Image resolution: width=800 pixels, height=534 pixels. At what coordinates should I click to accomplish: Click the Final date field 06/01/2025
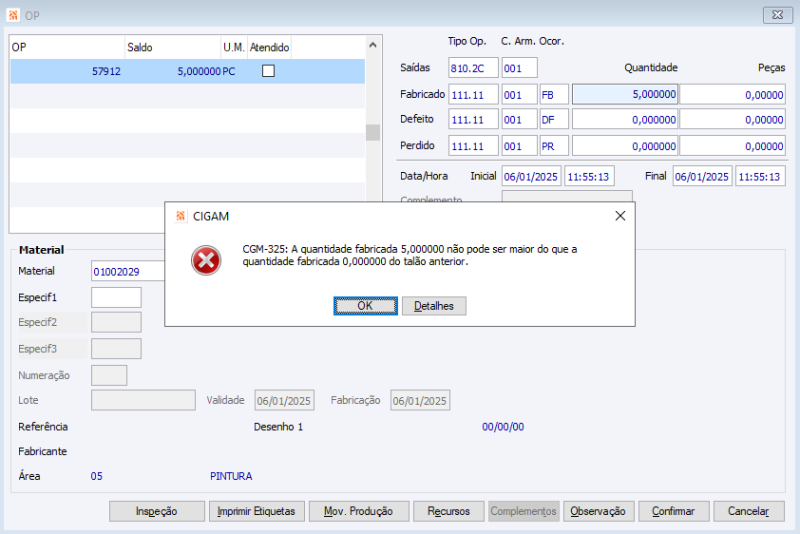coord(703,176)
